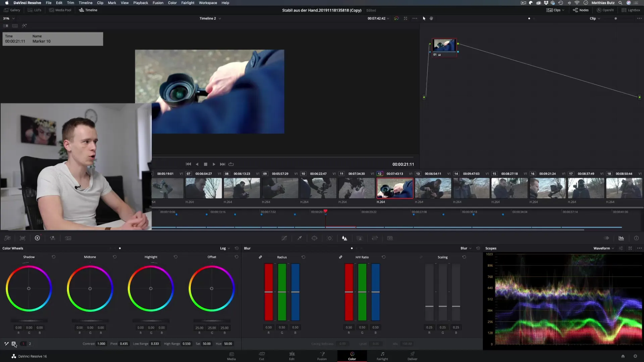Open the Color Wheels palette icon
644x362 pixels.
(37, 238)
